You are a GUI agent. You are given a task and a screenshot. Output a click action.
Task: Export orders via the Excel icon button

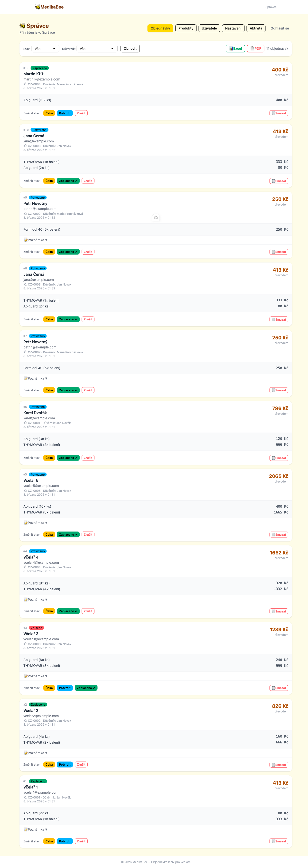tap(235, 49)
